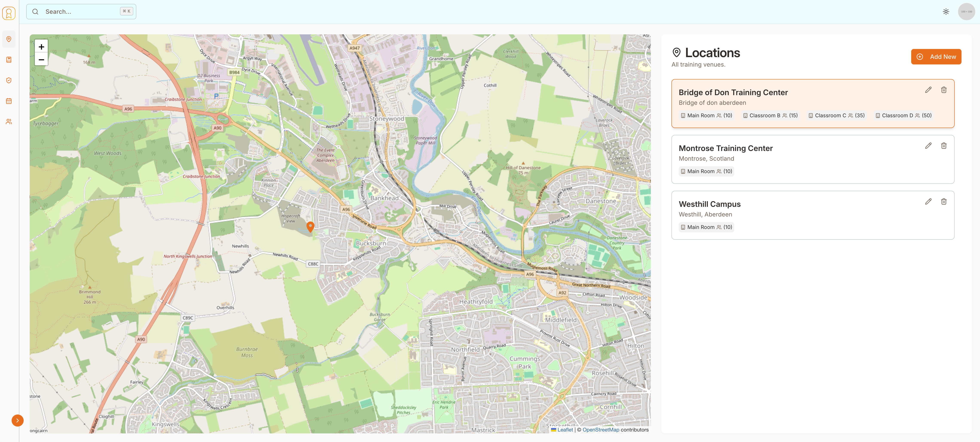
Task: Open the bookmarked book sidebar icon
Action: [9, 60]
